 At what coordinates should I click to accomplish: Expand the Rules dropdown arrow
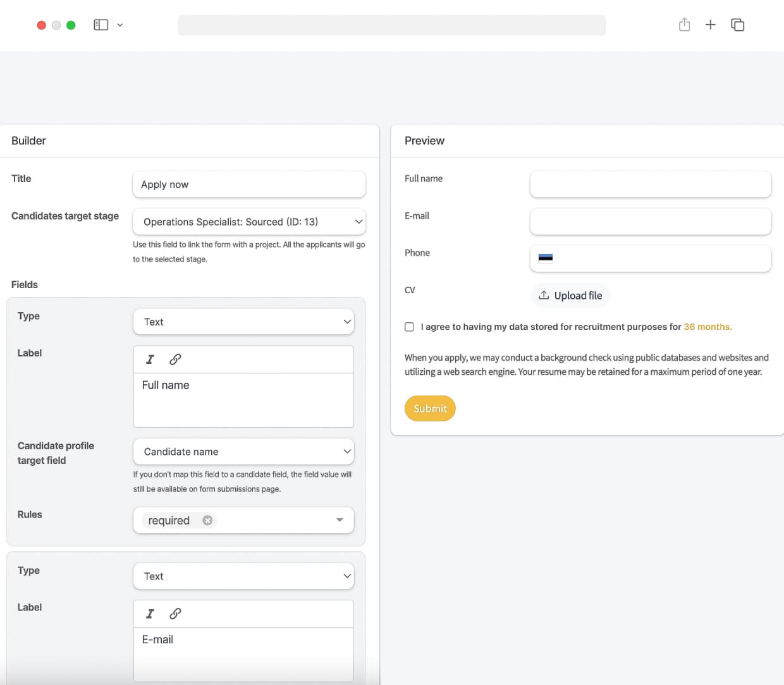pyautogui.click(x=340, y=520)
